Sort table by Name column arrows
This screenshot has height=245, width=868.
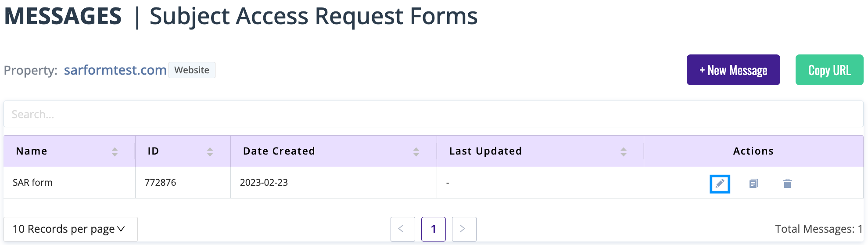point(115,152)
